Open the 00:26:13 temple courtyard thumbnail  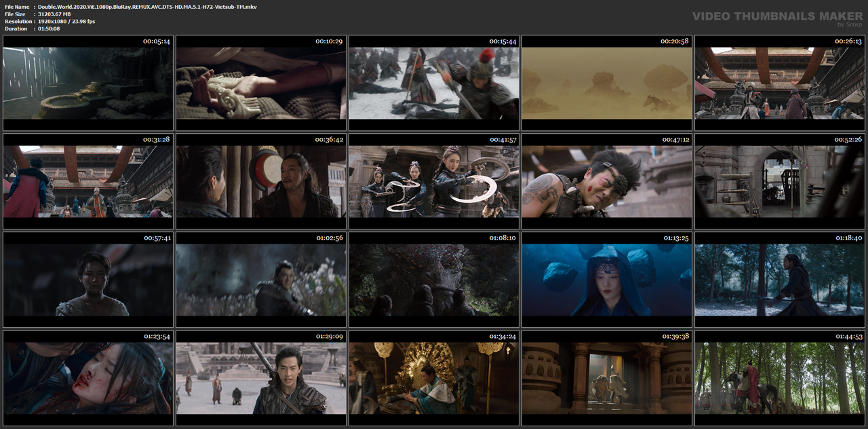780,83
